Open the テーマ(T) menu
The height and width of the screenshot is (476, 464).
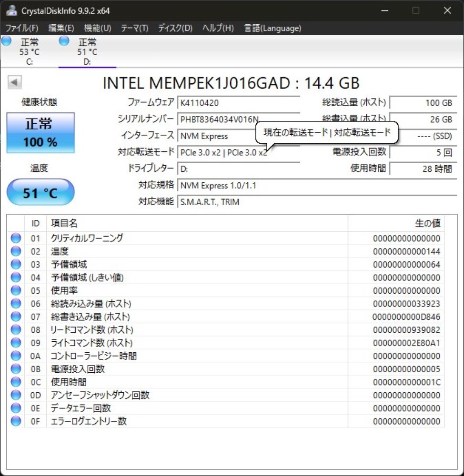(135, 28)
